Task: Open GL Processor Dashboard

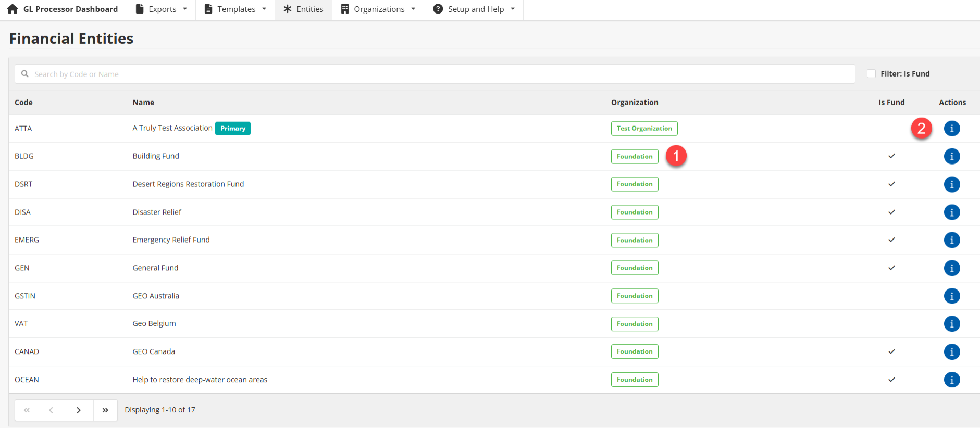Action: tap(70, 9)
